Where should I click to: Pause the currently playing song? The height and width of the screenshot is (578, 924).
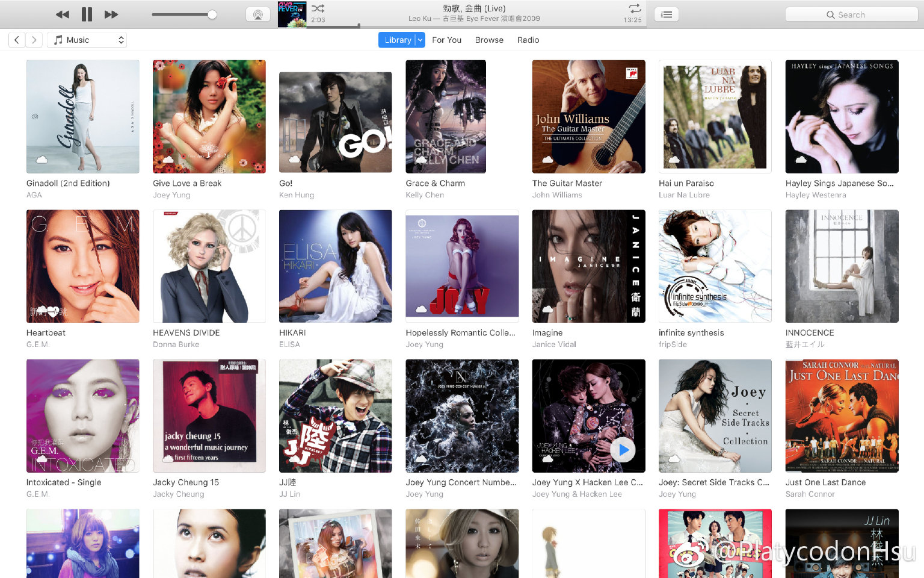pyautogui.click(x=87, y=14)
